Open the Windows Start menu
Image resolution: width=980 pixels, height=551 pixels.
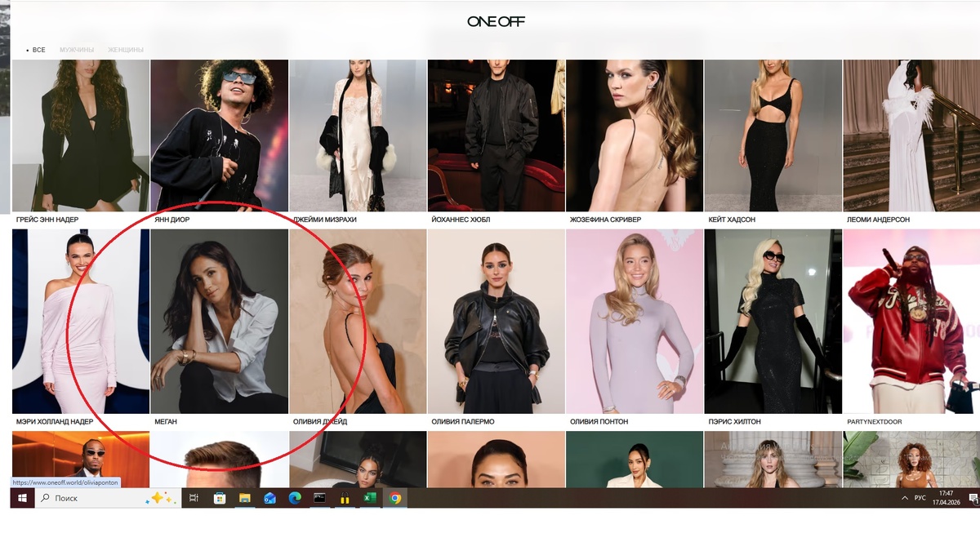(x=22, y=498)
